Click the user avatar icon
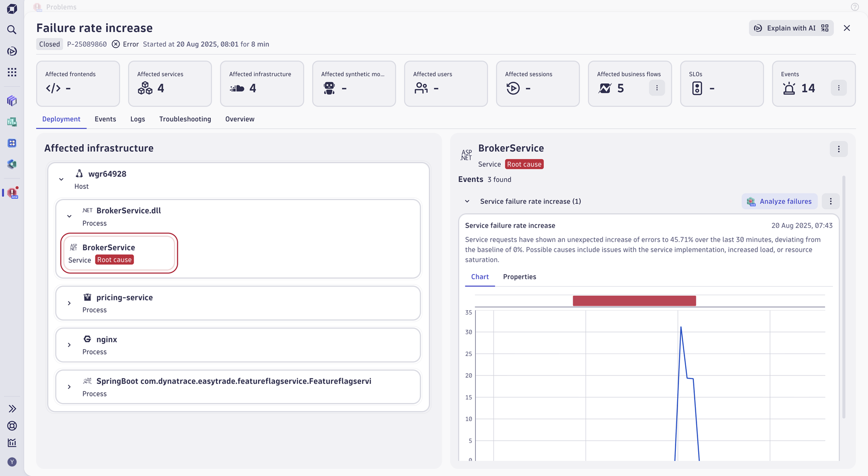Viewport: 868px width, 476px height. pyautogui.click(x=12, y=462)
